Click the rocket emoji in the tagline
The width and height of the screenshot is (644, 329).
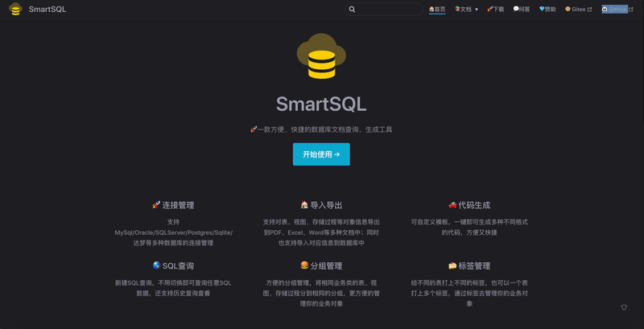(x=254, y=130)
